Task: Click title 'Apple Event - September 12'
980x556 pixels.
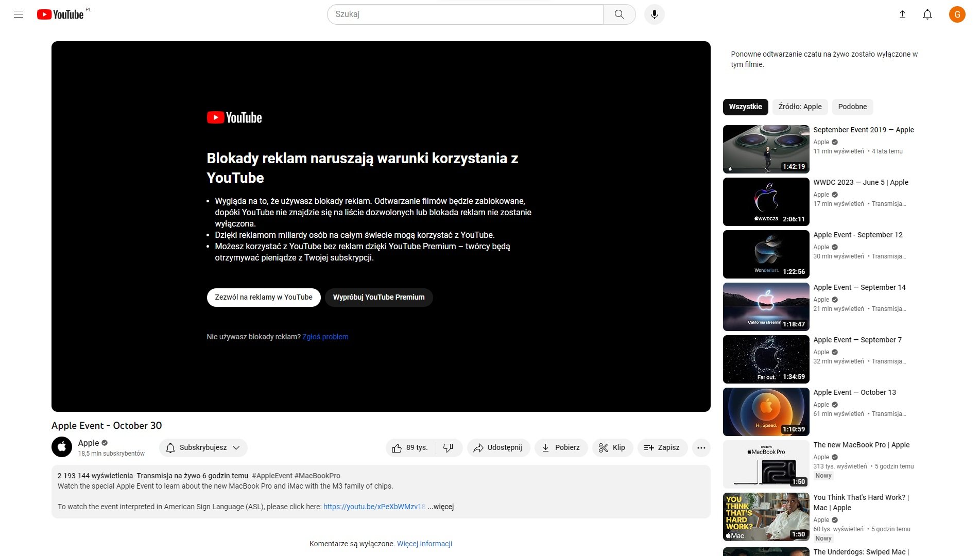Action: (x=858, y=235)
